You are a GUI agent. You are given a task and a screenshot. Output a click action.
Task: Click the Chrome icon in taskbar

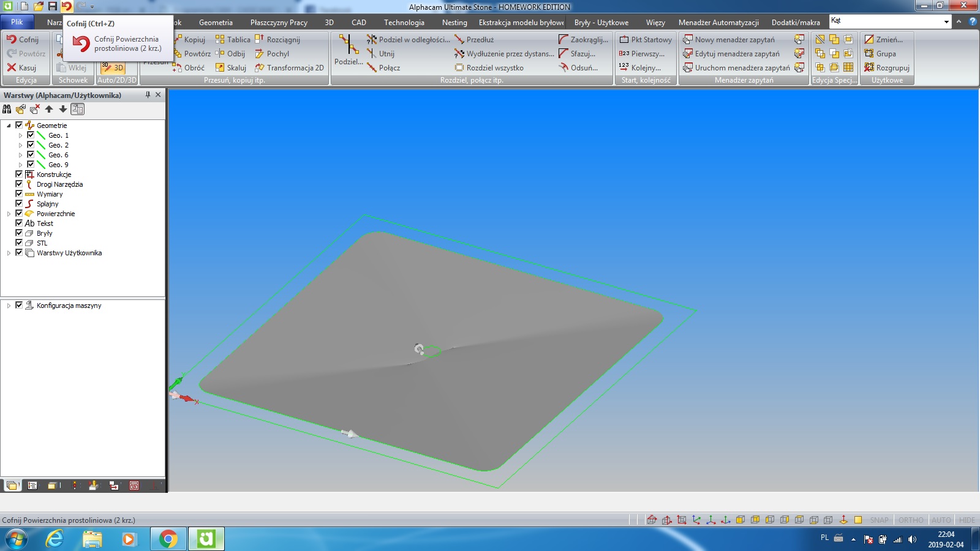point(168,539)
